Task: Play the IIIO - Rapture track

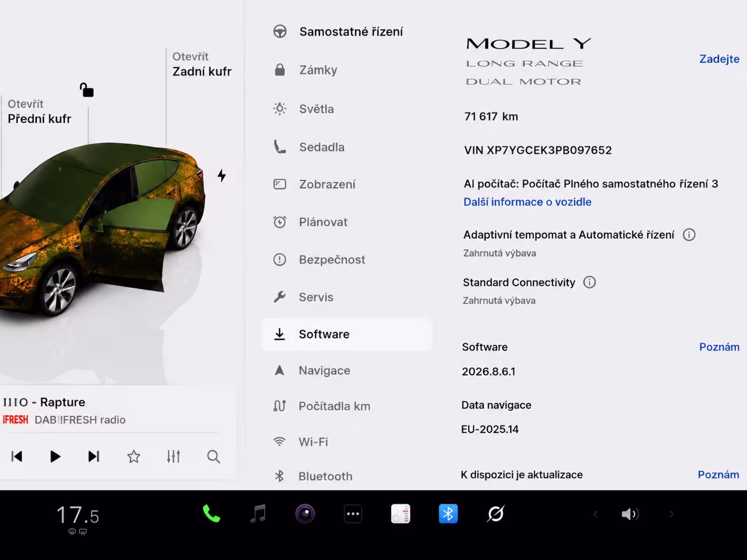Action: tap(55, 456)
